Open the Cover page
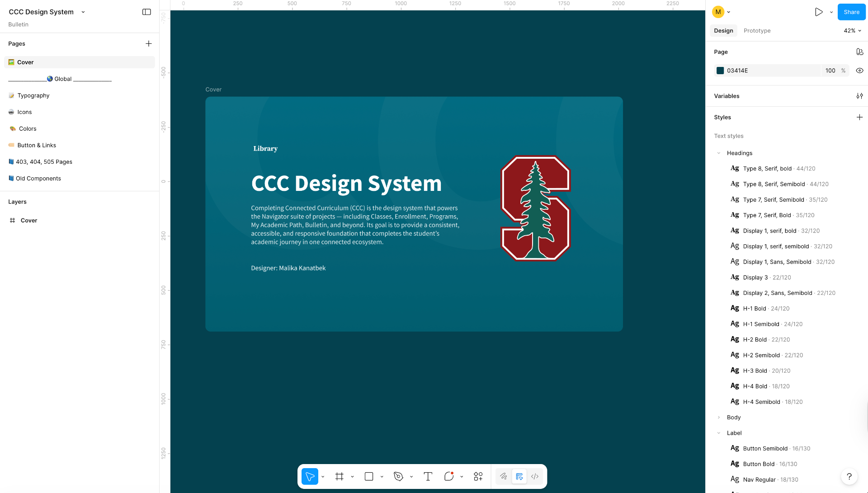This screenshot has width=868, height=493. click(80, 62)
